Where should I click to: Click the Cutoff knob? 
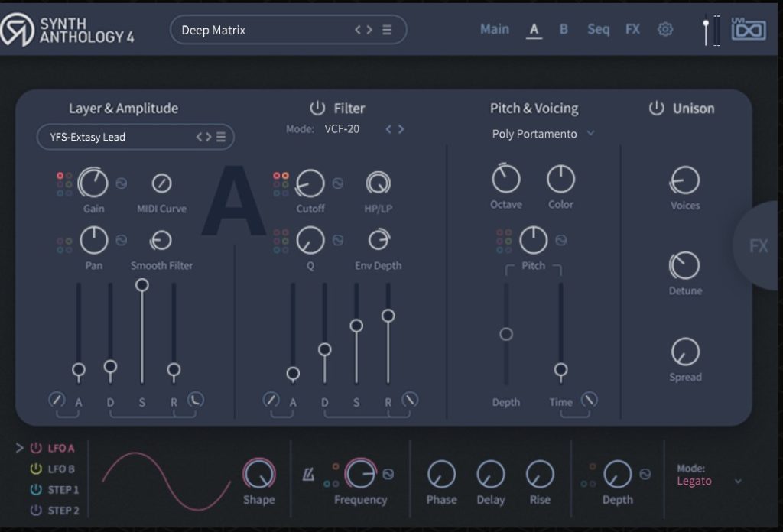tap(310, 183)
